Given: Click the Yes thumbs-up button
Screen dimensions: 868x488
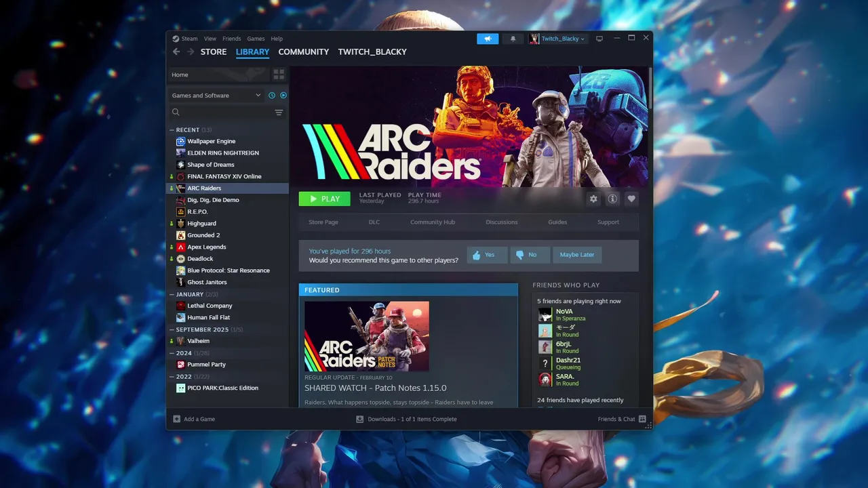Looking at the screenshot, I should coord(487,255).
